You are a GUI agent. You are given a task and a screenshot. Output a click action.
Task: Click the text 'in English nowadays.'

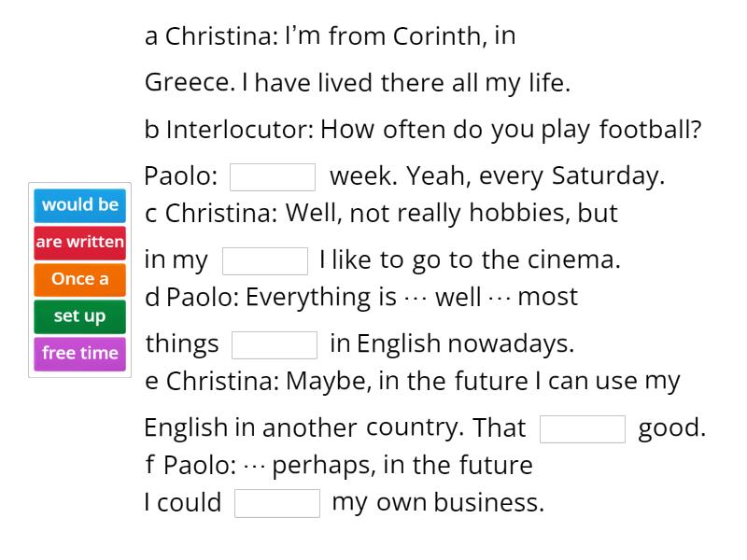(x=452, y=344)
